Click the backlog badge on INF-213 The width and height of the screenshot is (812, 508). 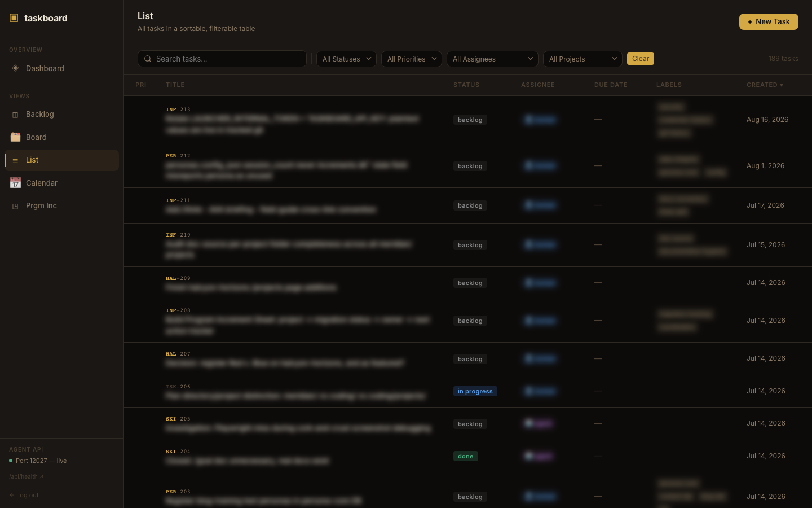coord(470,120)
